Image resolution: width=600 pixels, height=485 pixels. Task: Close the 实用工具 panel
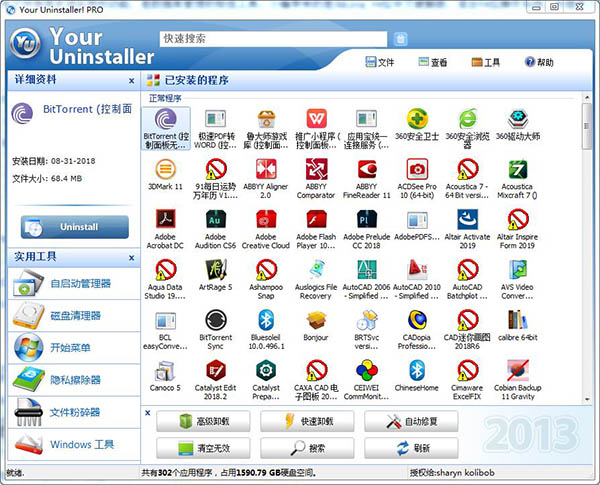[131, 258]
